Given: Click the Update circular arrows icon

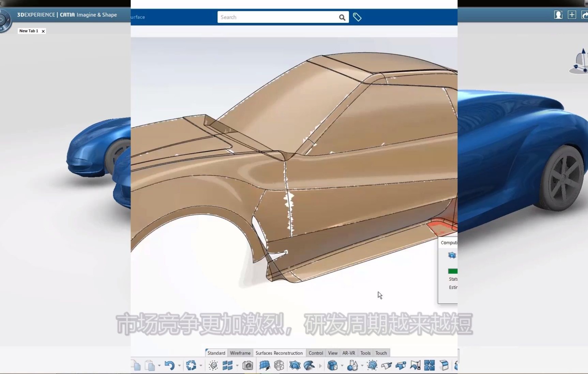Looking at the screenshot, I should point(191,365).
